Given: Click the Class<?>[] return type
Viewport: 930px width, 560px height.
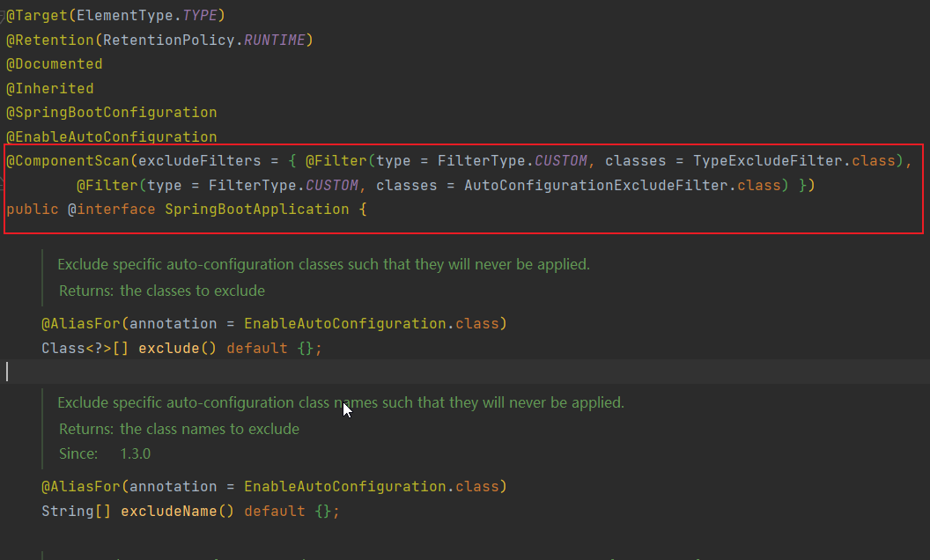Looking at the screenshot, I should 85,348.
